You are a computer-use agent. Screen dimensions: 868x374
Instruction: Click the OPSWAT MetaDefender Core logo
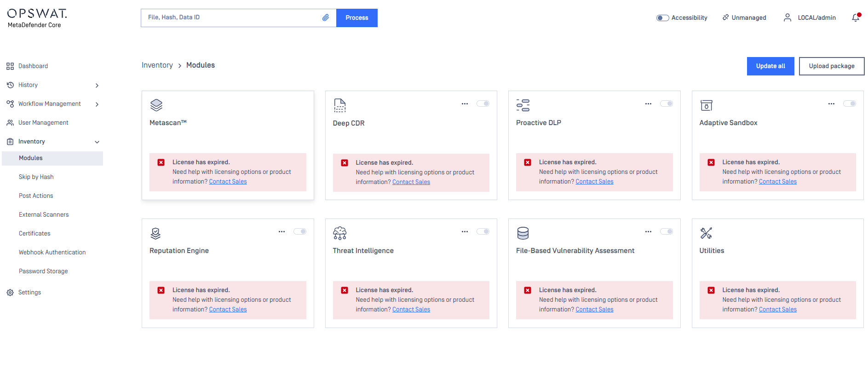tap(37, 18)
